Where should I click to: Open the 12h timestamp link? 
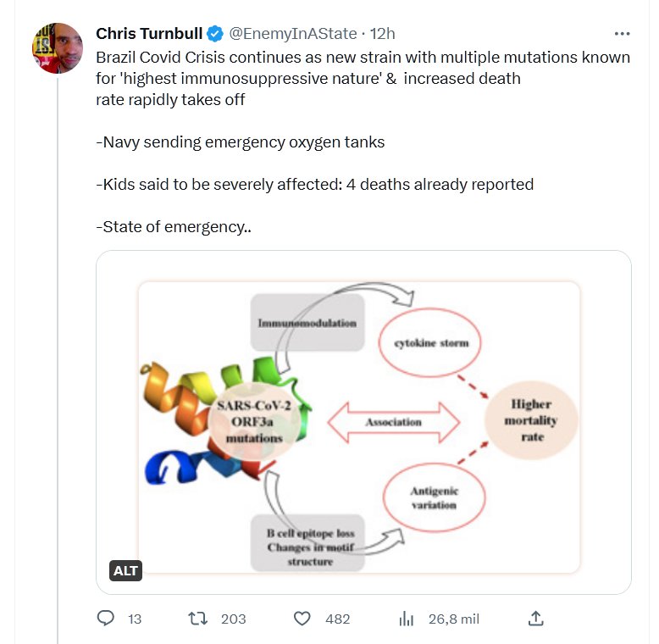384,34
